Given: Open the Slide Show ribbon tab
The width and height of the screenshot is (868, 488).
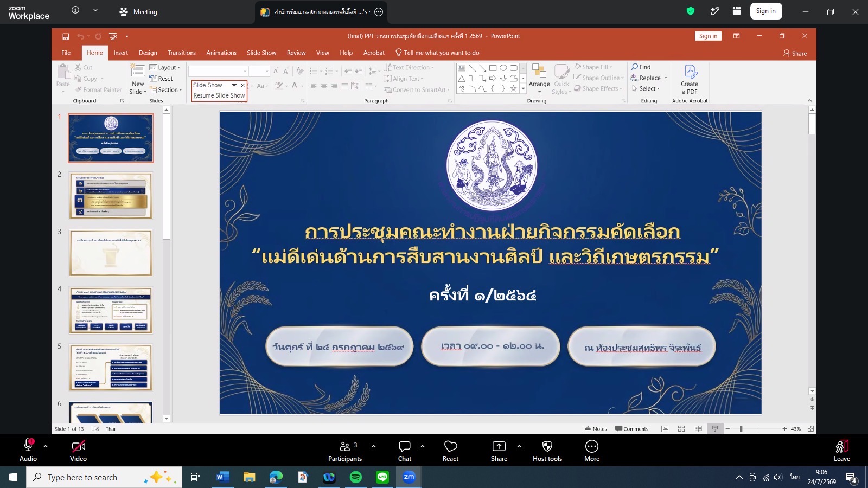Looking at the screenshot, I should point(261,53).
